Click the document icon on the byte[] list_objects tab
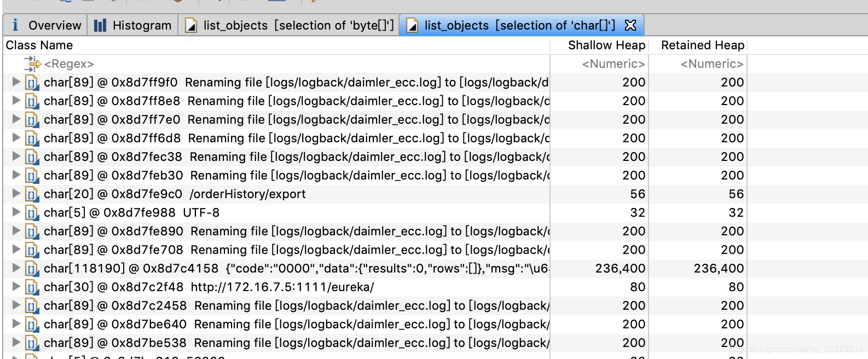 pyautogui.click(x=191, y=25)
